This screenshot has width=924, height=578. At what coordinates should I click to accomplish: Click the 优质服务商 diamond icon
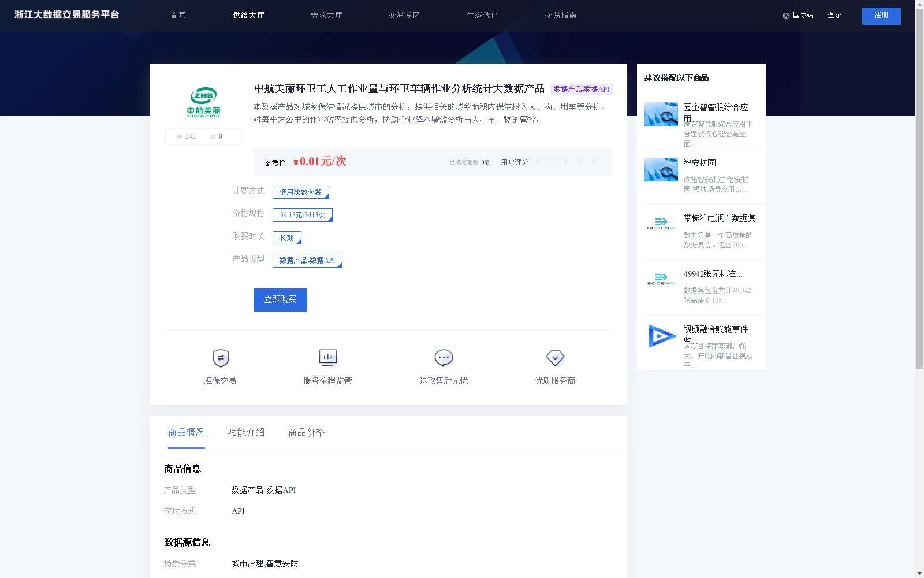tap(555, 358)
